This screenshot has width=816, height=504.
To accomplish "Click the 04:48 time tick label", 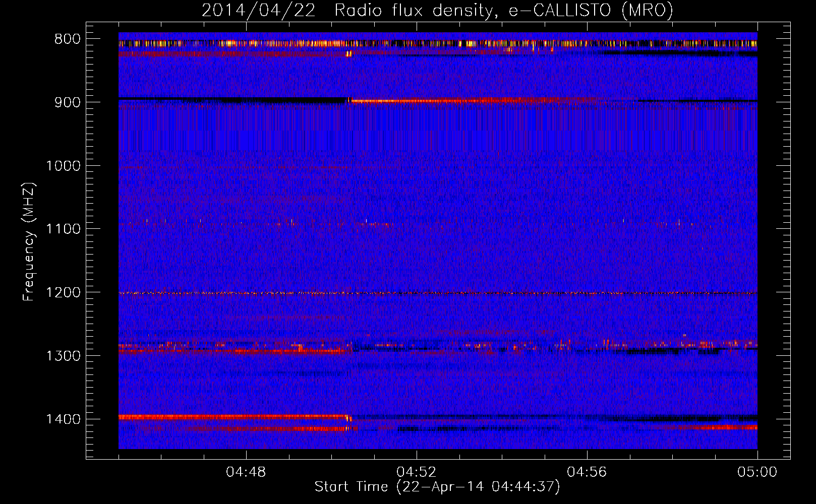I will click(246, 472).
